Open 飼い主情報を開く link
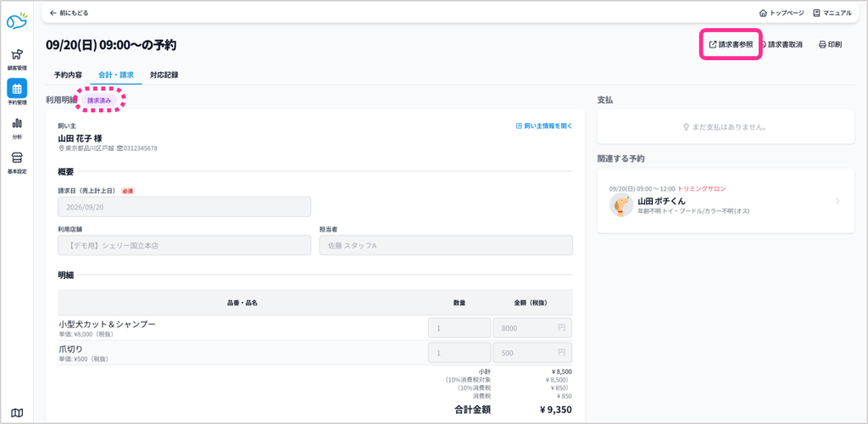Screen dimensions: 868x424 pos(543,126)
